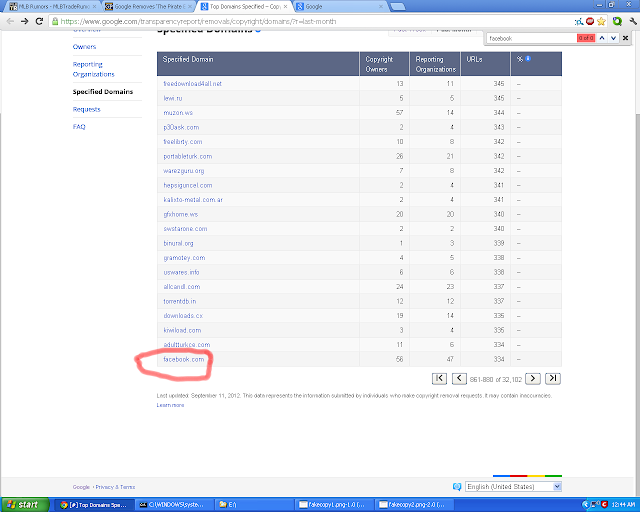
Task: Open the Owners sidebar link
Action: tap(84, 47)
